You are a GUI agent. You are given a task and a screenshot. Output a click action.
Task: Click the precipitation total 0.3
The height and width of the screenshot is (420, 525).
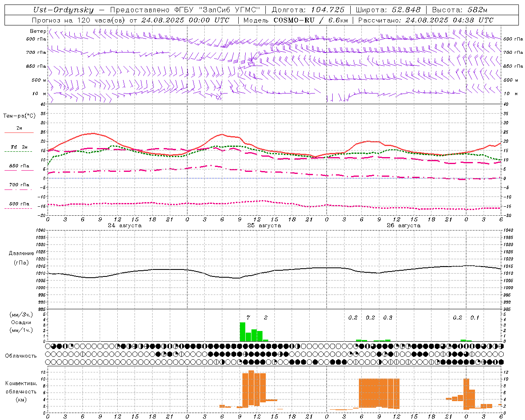coord(388,317)
